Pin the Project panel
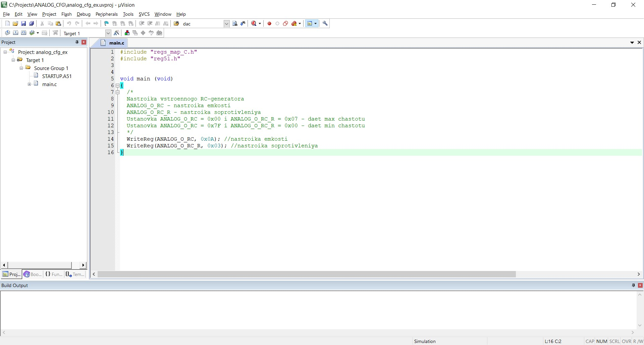Viewport: 644px width, 345px height. click(x=77, y=42)
